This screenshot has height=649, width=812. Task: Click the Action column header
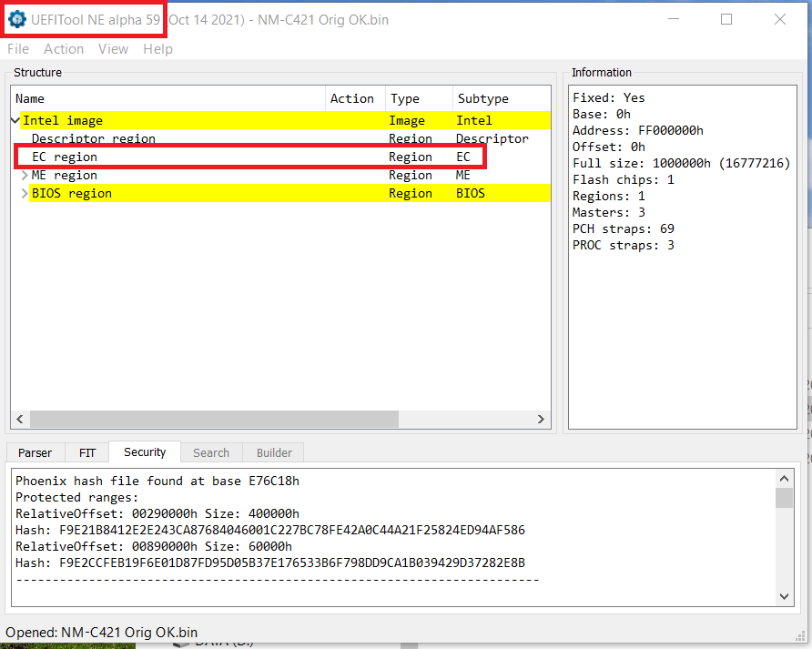pos(355,98)
